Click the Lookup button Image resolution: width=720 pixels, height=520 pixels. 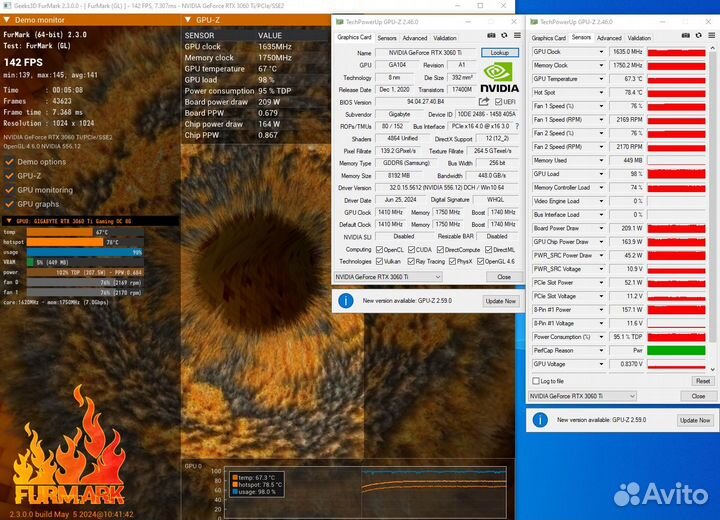(500, 52)
